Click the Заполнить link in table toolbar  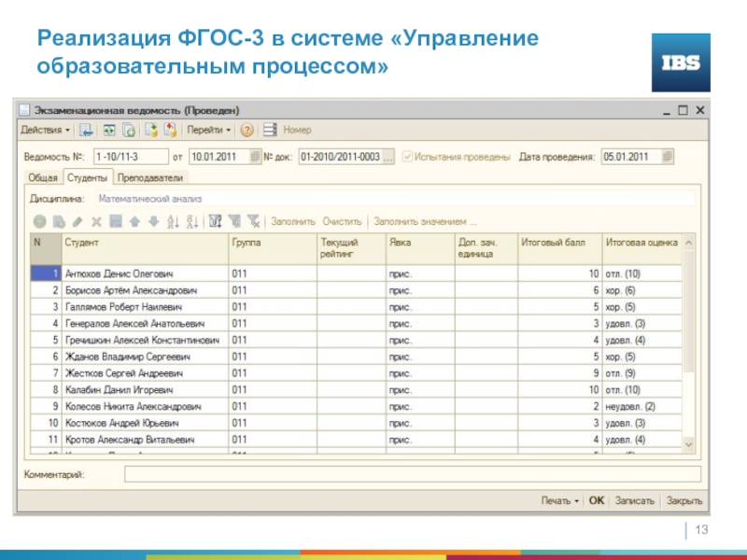pyautogui.click(x=293, y=222)
